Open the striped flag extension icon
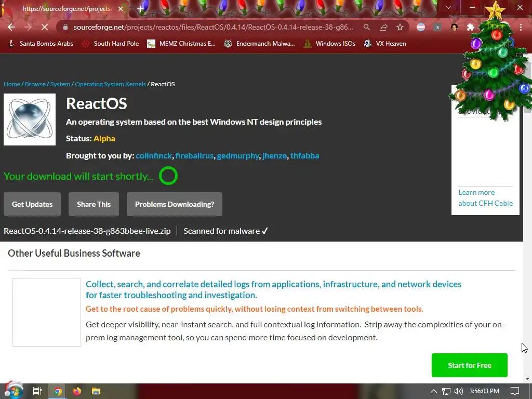This screenshot has height=399, width=532. pos(421,27)
